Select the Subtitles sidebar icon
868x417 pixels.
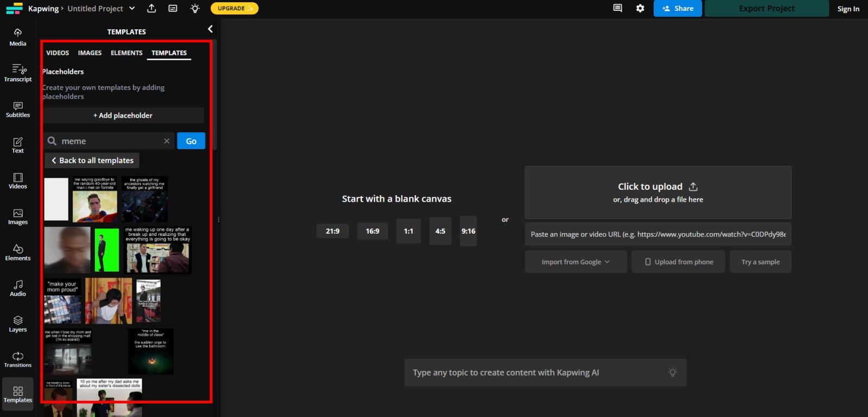pyautogui.click(x=18, y=109)
